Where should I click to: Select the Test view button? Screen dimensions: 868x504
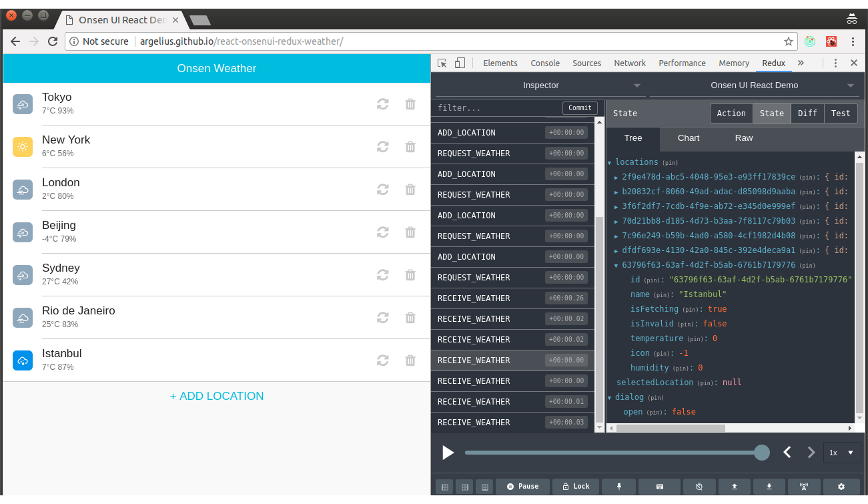pos(841,113)
